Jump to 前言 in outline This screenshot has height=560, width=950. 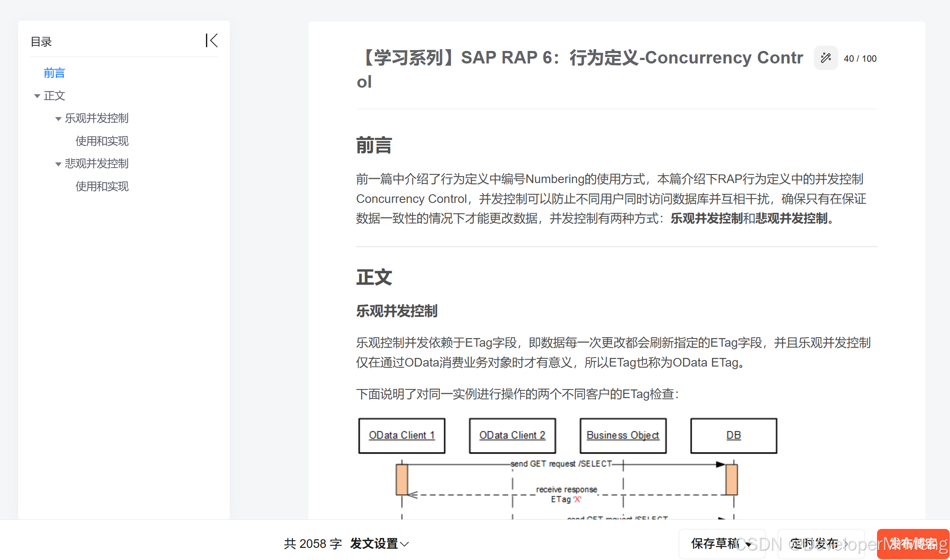pos(54,73)
